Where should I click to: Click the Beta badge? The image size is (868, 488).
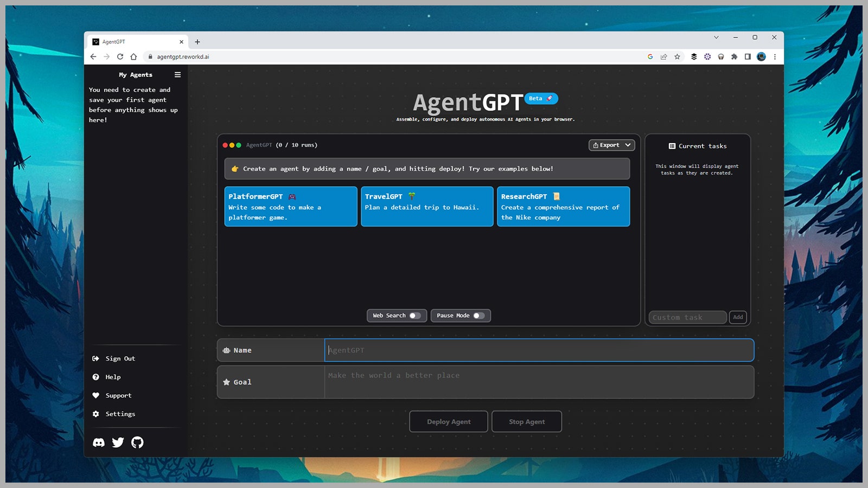coord(541,99)
